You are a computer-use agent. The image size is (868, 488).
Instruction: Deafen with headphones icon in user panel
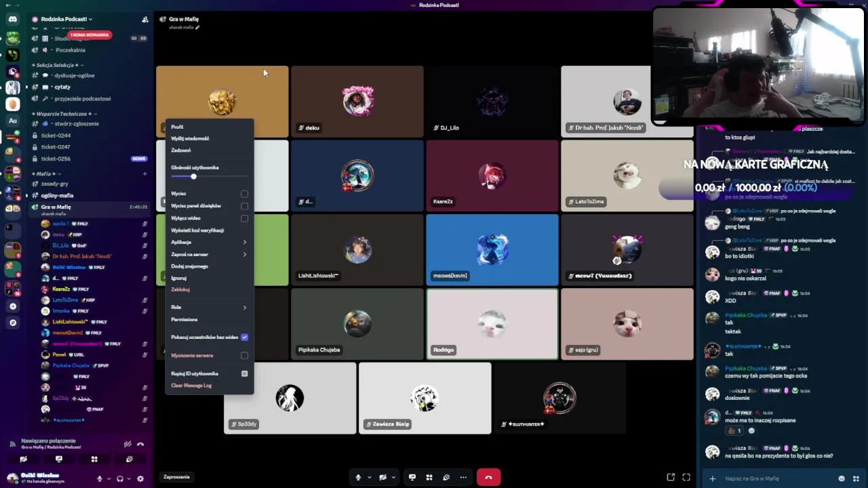(x=120, y=479)
